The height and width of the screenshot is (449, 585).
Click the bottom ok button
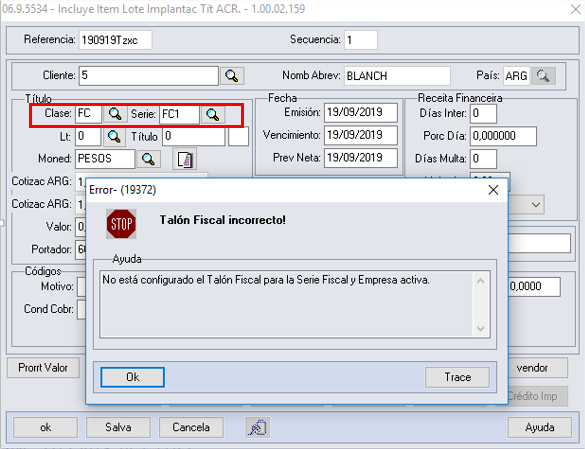(46, 427)
